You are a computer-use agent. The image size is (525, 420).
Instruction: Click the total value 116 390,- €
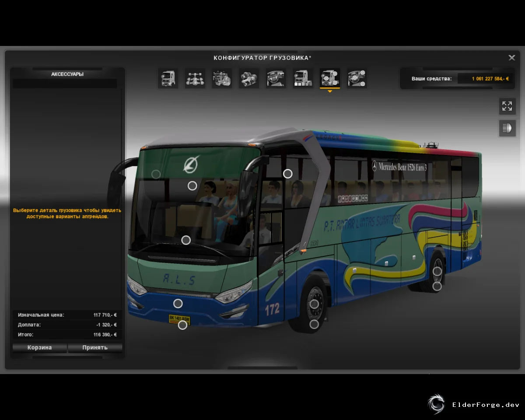[105, 335]
